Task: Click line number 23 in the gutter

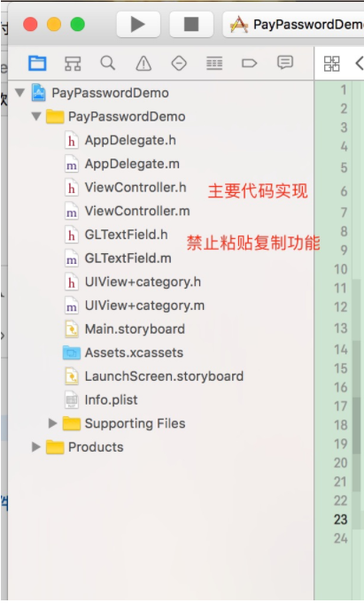Action: 340,520
